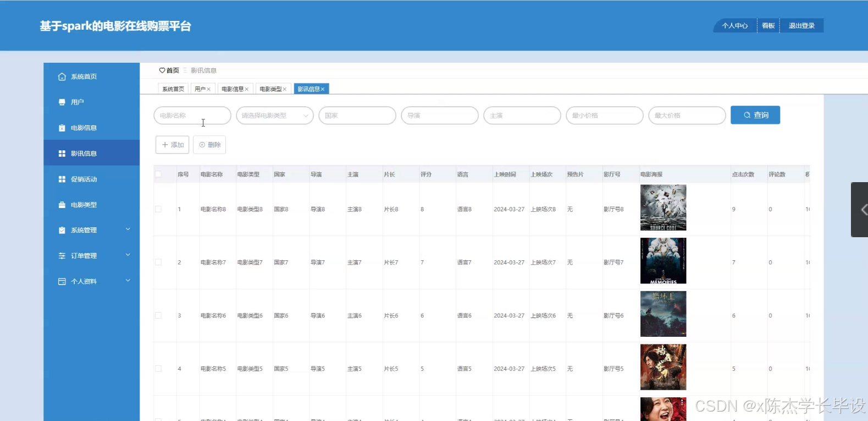
Task: Click the 系统首页 home icon in sidebar
Action: (x=62, y=76)
